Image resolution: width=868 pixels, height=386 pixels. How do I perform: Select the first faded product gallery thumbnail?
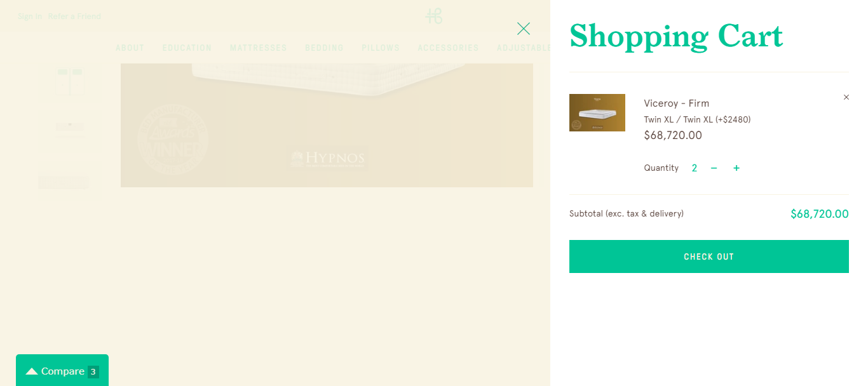(x=69, y=82)
